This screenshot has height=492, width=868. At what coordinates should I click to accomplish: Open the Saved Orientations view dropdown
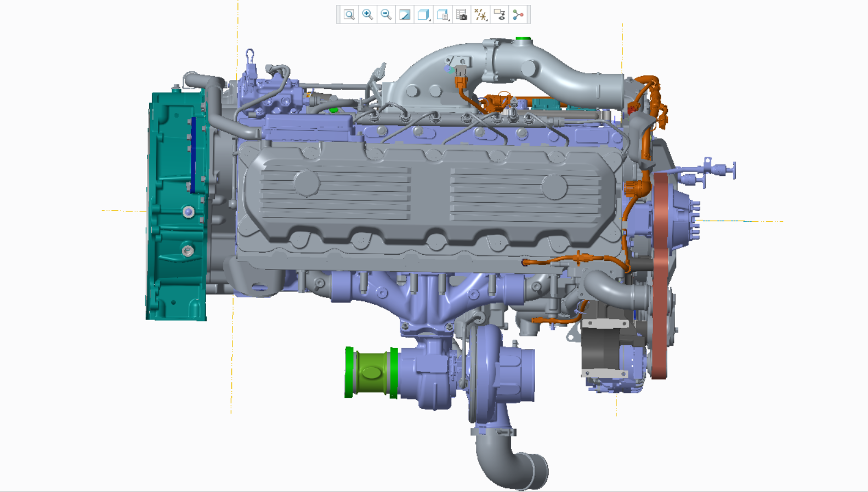point(443,15)
